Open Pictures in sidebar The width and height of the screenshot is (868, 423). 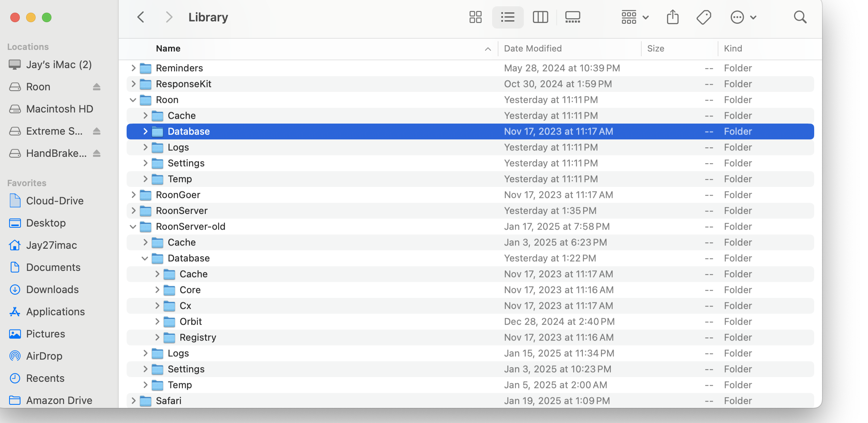(x=38, y=334)
